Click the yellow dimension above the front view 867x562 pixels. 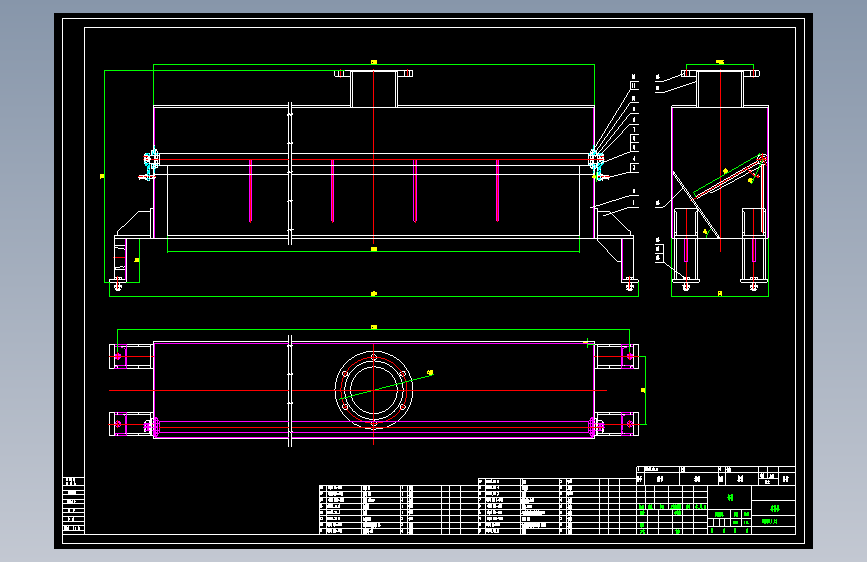pyautogui.click(x=374, y=63)
